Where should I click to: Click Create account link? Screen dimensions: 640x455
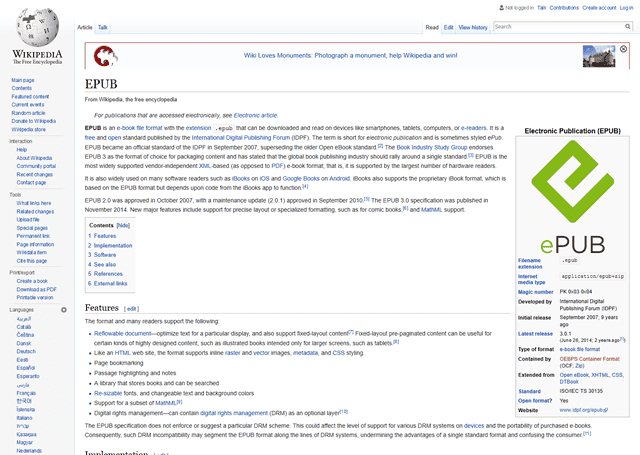click(x=599, y=8)
